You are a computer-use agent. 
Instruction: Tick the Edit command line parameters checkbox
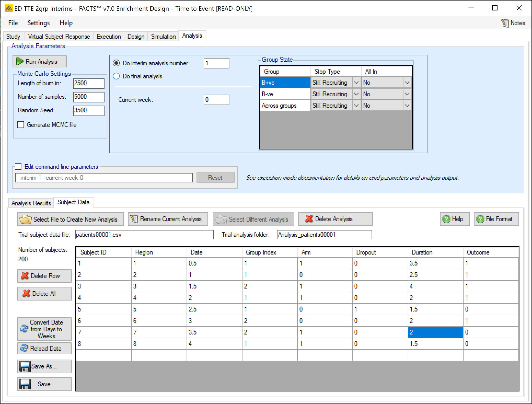(18, 166)
